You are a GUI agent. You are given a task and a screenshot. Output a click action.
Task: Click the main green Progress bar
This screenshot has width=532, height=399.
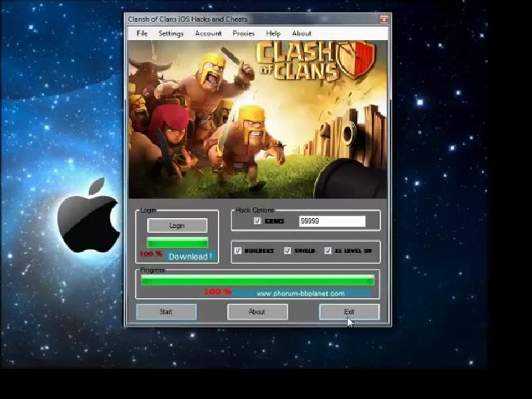coord(258,280)
